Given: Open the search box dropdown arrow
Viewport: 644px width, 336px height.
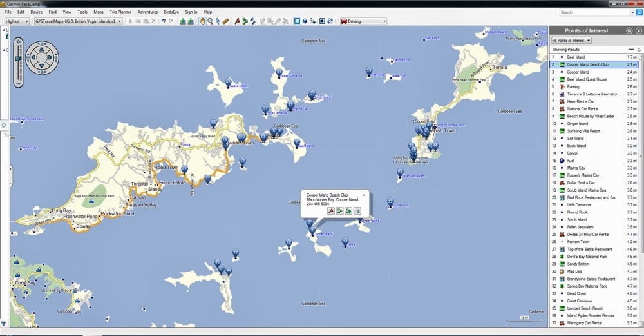Looking at the screenshot, I should [632, 12].
